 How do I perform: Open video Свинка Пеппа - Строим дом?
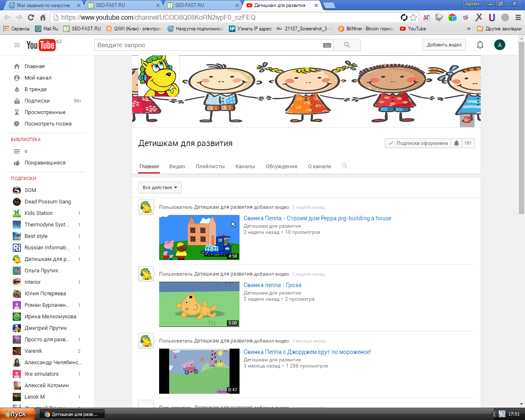point(317,218)
